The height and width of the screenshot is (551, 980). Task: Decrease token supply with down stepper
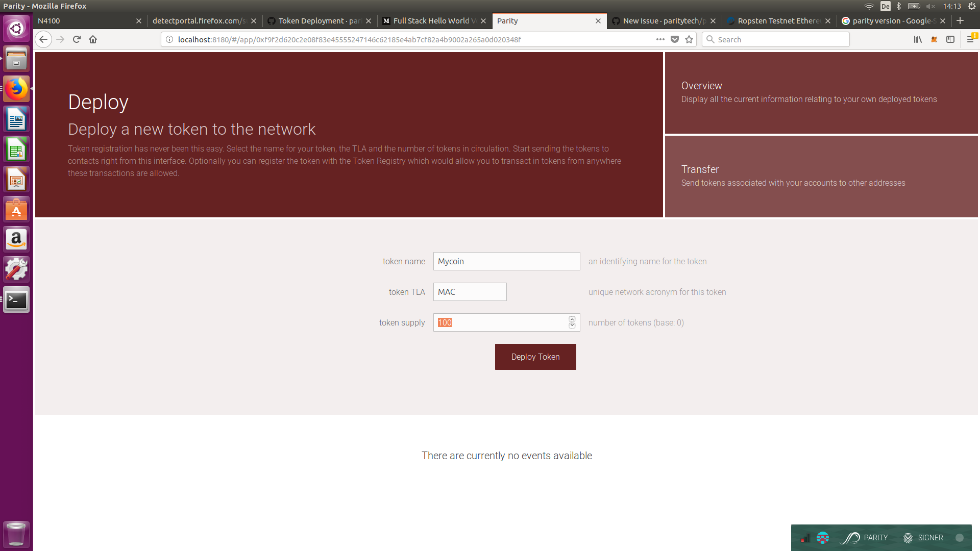(x=572, y=325)
